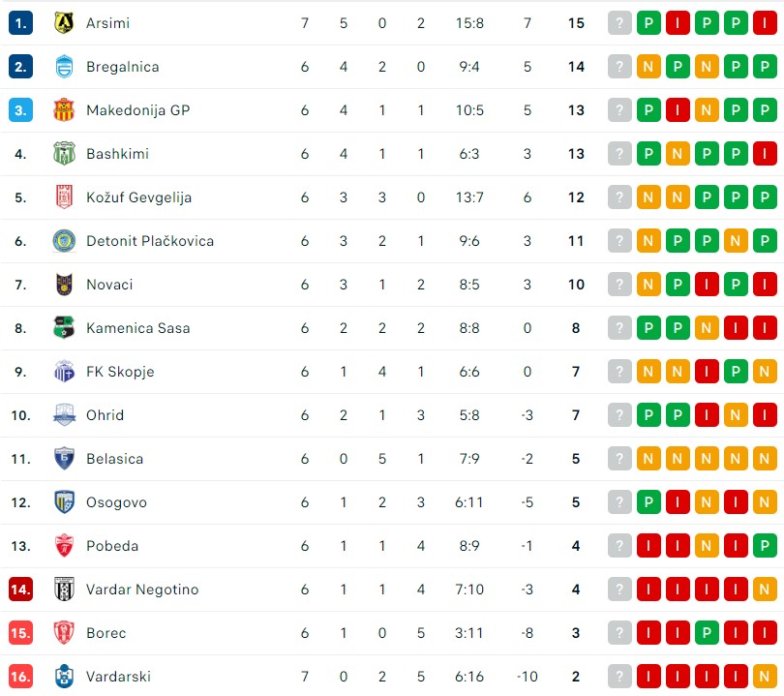Click the Bashkimi green shield logo
Viewport: 784px width, 696px height.
click(x=63, y=154)
